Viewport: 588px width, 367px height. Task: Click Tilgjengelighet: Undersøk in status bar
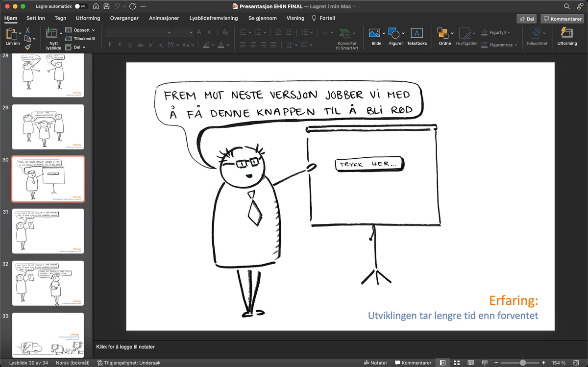click(129, 363)
